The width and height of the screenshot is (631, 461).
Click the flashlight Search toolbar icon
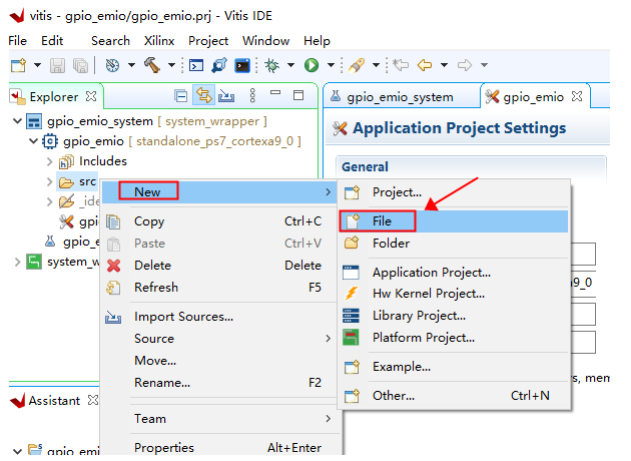pyautogui.click(x=357, y=65)
